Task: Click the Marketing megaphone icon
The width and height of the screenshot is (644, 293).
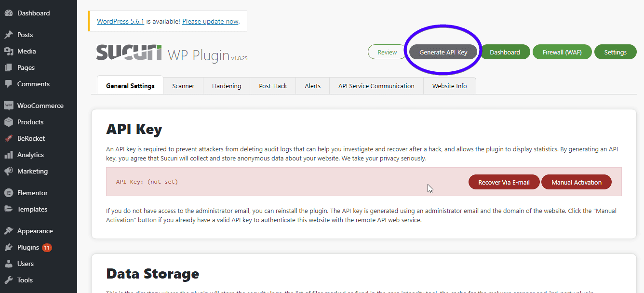Action: tap(8, 171)
